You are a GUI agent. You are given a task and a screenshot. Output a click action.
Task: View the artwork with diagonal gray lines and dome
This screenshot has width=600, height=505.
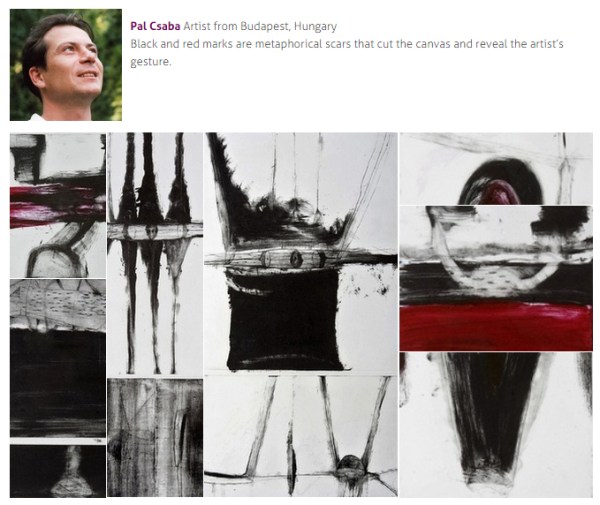point(301,436)
